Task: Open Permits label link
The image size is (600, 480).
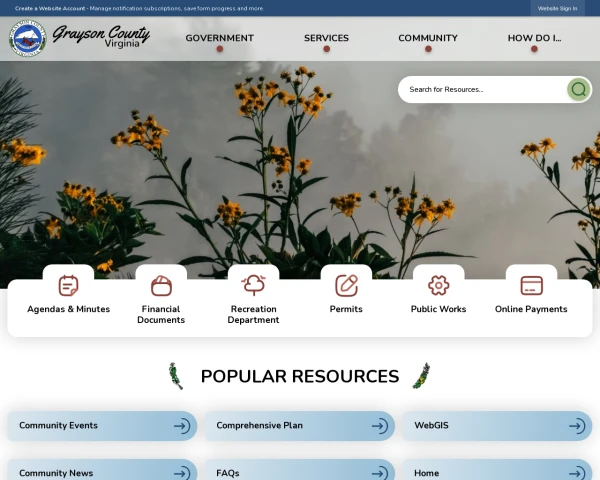Action: [x=346, y=309]
